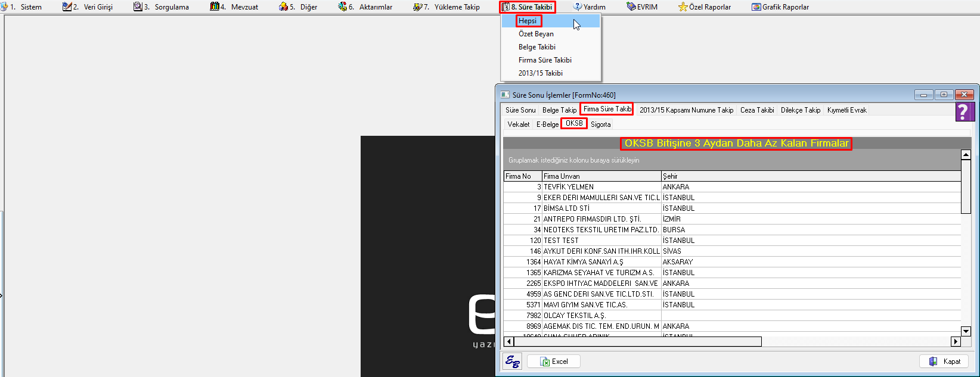The image size is (980, 377).
Task: Switch to the Belge Takip tab
Action: (x=559, y=110)
